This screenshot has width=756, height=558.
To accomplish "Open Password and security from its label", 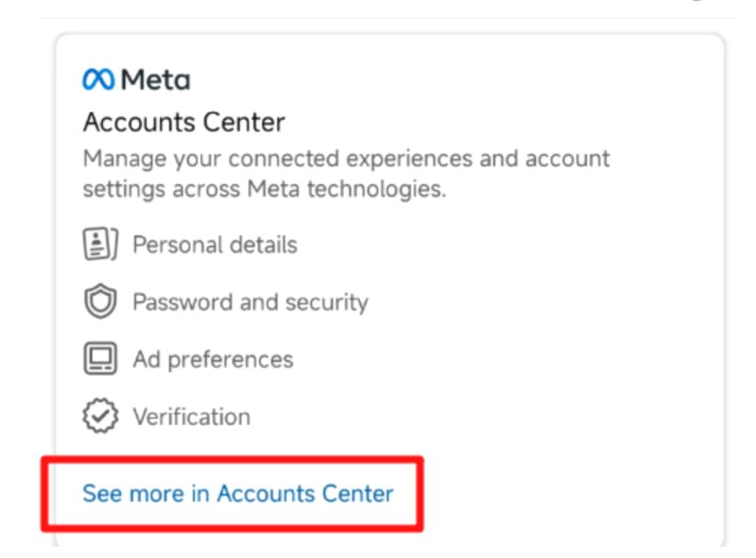I will [x=249, y=302].
